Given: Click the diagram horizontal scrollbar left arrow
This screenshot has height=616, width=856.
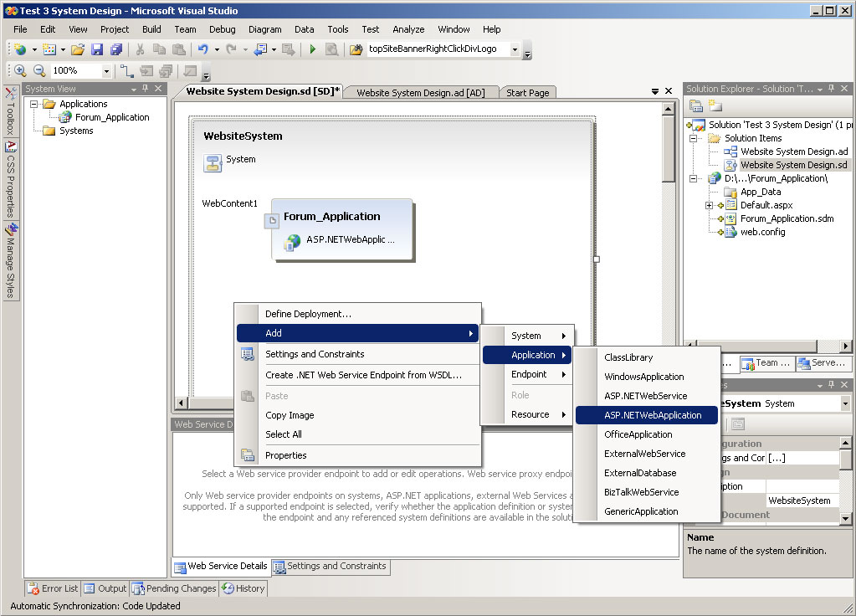Looking at the screenshot, I should pos(182,403).
